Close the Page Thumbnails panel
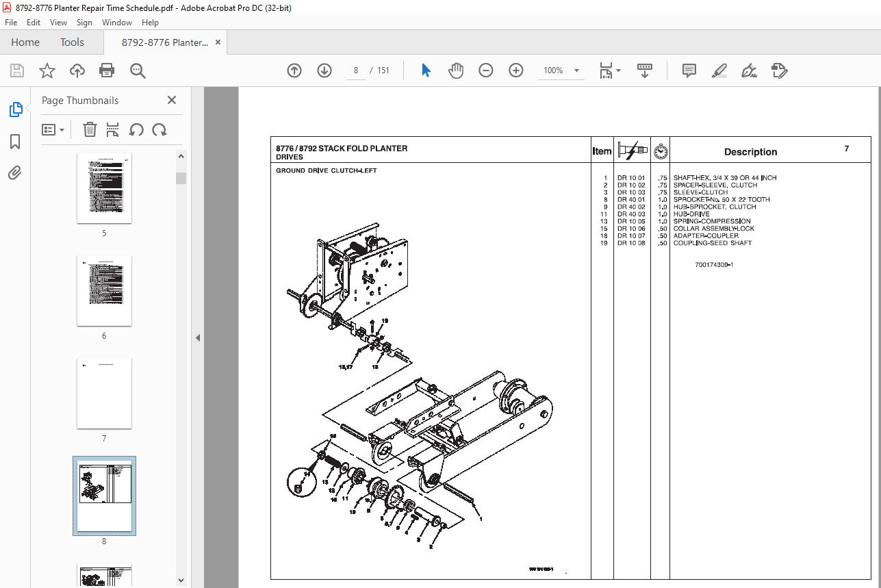The width and height of the screenshot is (881, 588). click(x=172, y=100)
